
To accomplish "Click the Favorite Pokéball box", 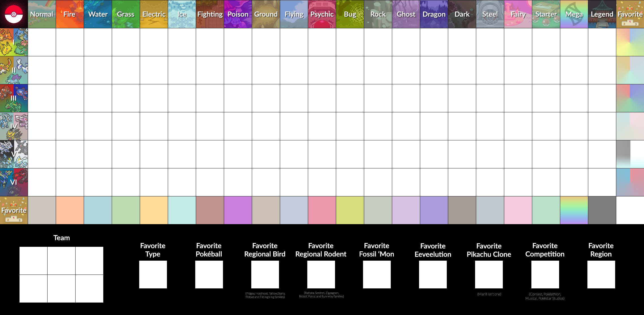I will (209, 275).
